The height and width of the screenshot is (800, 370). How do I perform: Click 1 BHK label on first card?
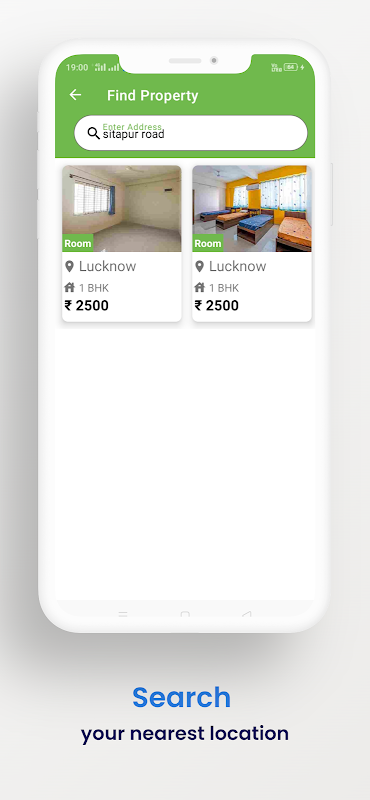tap(93, 288)
